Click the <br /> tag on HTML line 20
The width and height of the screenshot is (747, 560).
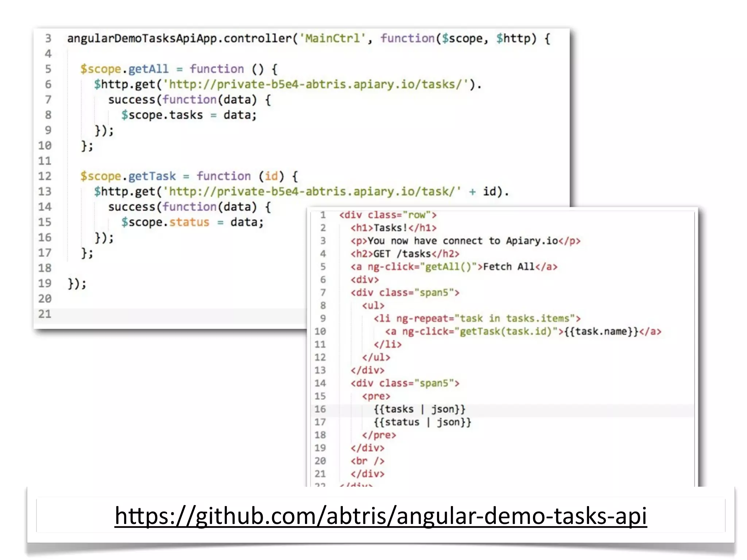click(x=368, y=461)
